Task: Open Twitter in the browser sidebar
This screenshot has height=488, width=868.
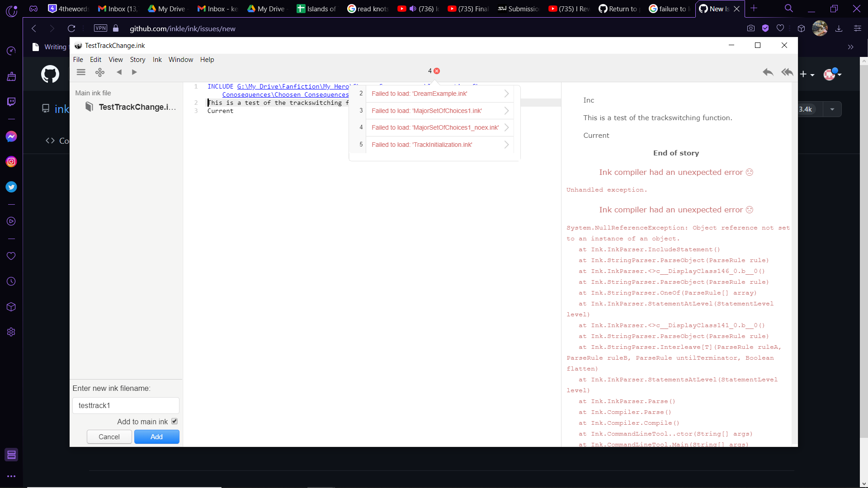Action: point(11,187)
